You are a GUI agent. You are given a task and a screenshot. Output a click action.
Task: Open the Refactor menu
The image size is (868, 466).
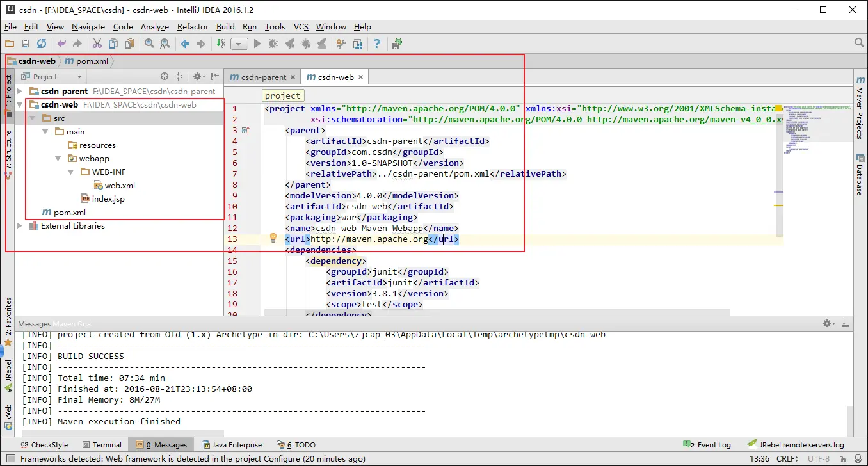193,27
